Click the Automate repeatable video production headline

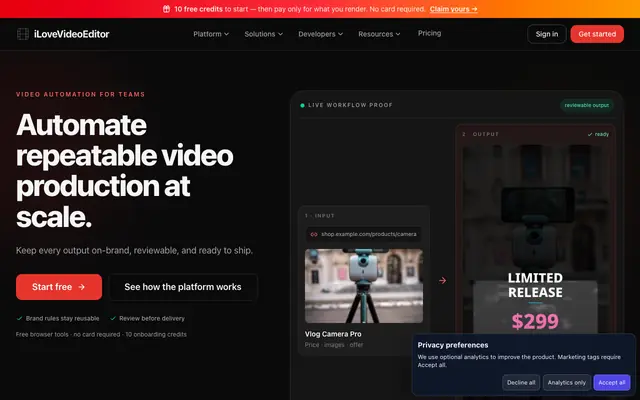point(124,171)
